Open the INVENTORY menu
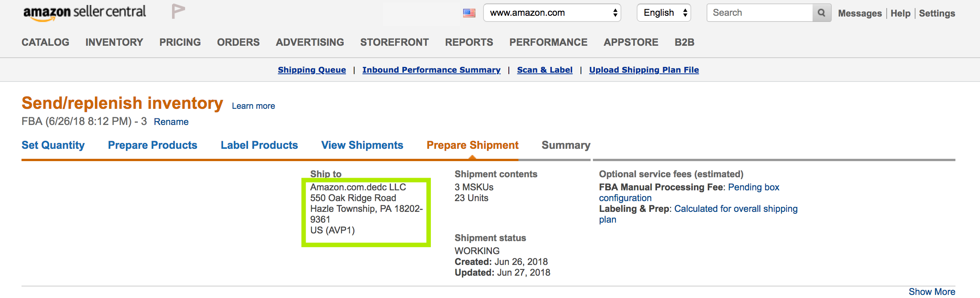Screen dimensions: 980x298 (114, 42)
